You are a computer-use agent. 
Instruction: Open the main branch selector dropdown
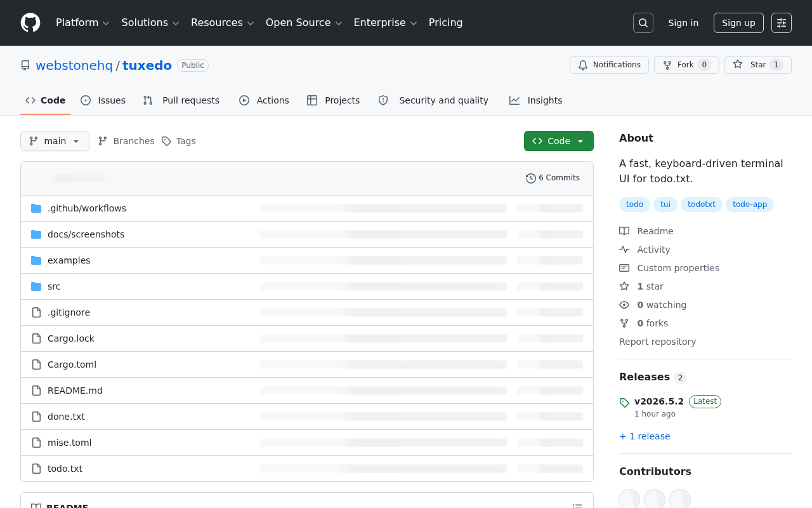55,141
